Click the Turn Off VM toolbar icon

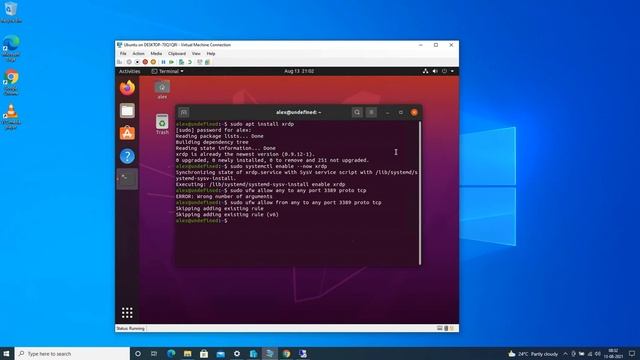point(137,62)
